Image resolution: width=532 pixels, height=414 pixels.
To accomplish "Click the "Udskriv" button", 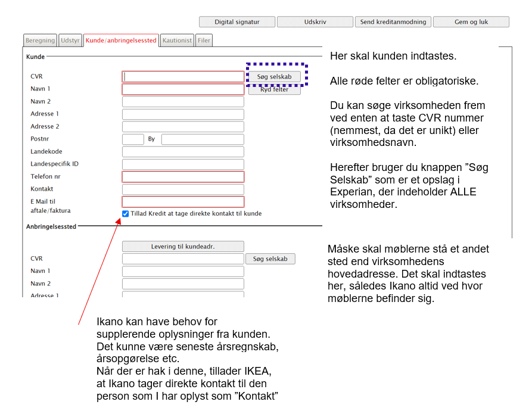I will pos(315,21).
